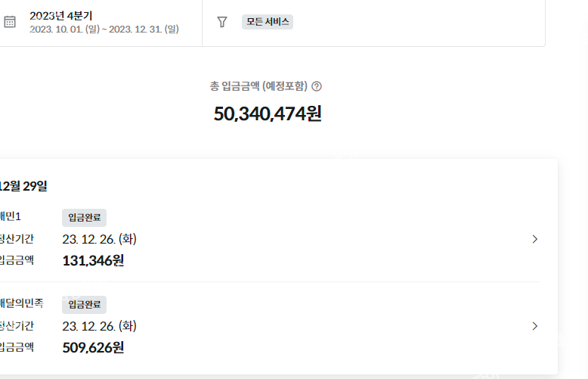The image size is (588, 379).
Task: Click the 23. 12. 26. (화) date in 배민1 row
Action: 99,239
